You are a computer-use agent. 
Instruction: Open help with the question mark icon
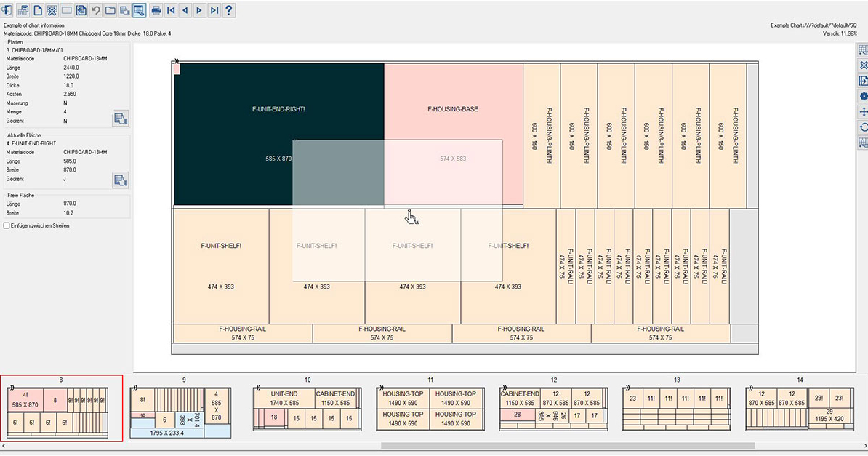[229, 10]
